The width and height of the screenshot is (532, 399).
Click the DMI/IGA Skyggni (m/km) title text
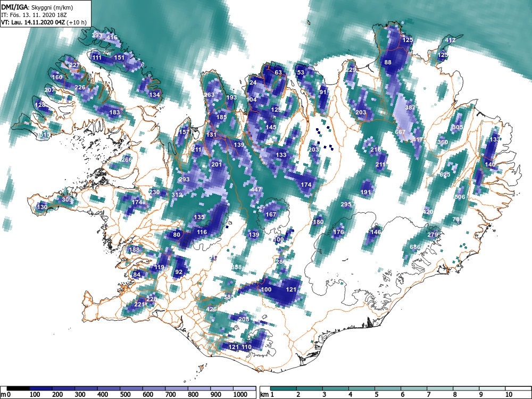click(37, 7)
